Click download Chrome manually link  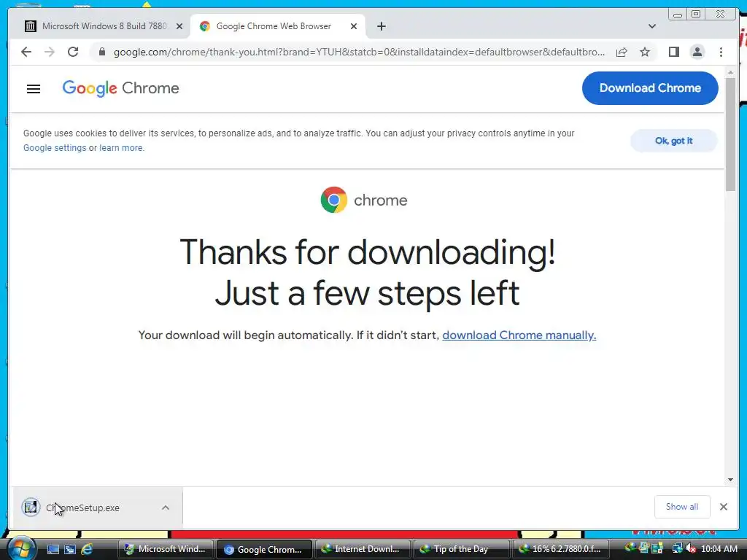[x=519, y=335]
